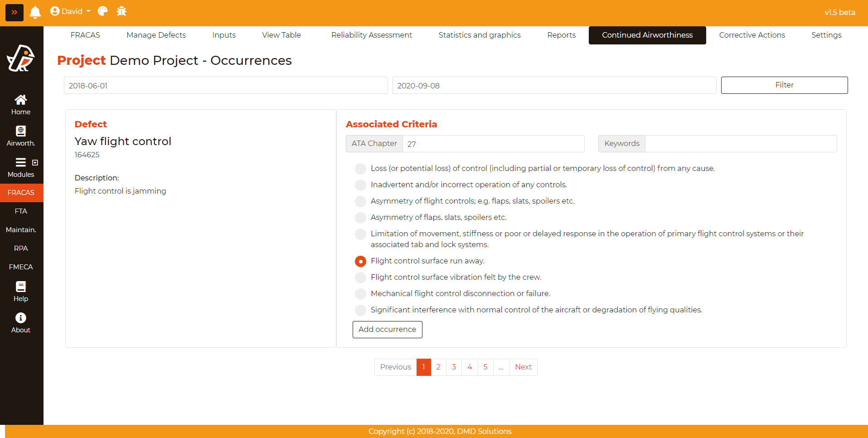
Task: Open the Help book icon
Action: 21,292
